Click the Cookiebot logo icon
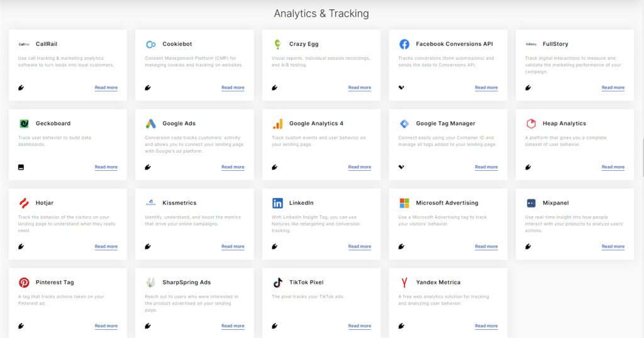This screenshot has width=644, height=338. tap(151, 45)
